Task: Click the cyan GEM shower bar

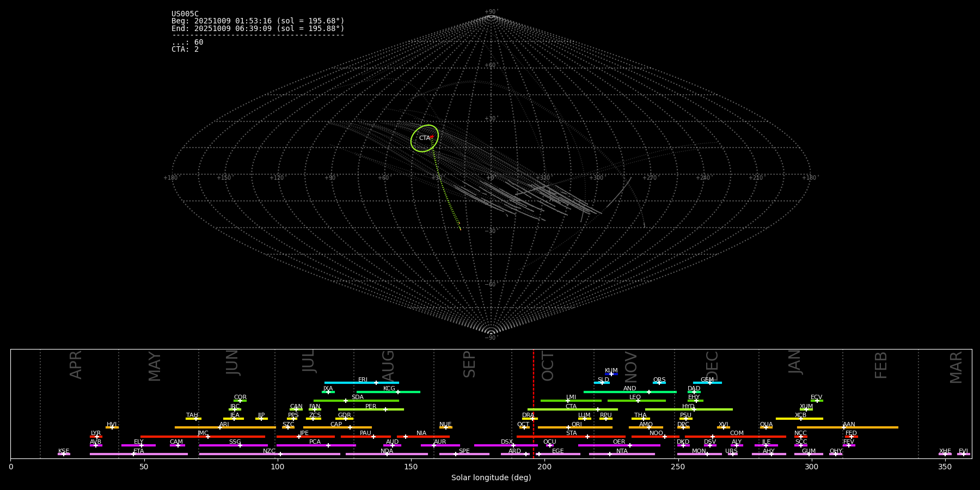Action: coord(707,383)
